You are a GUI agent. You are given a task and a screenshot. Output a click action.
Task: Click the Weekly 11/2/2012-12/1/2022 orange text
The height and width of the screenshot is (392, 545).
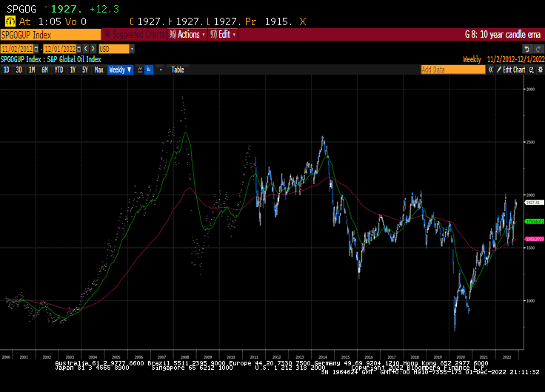pyautogui.click(x=504, y=59)
